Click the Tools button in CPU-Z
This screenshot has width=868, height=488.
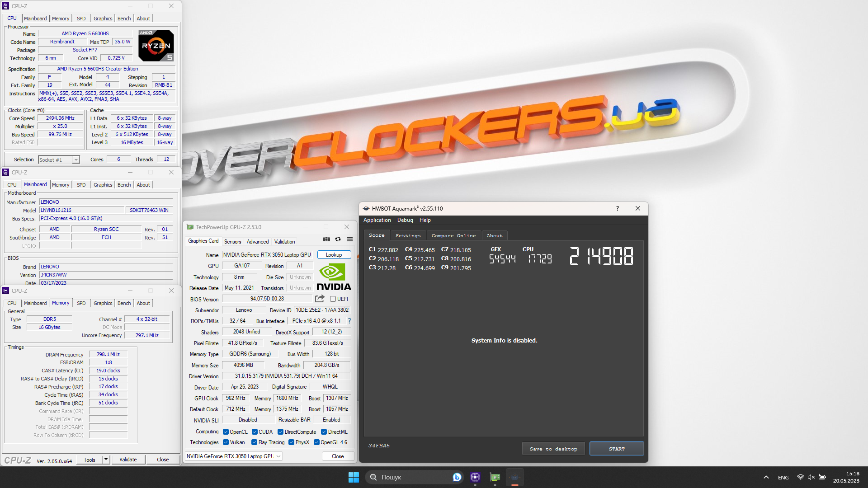tap(90, 460)
